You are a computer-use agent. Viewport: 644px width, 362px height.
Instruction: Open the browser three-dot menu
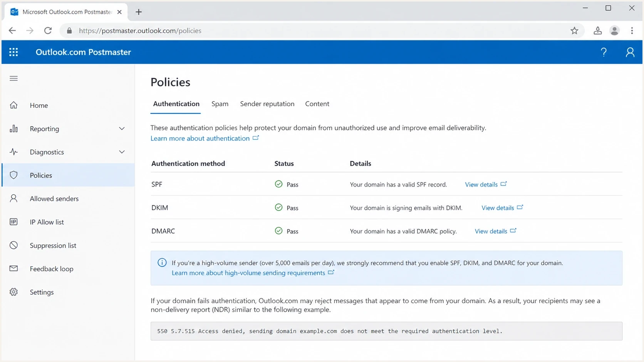click(632, 31)
